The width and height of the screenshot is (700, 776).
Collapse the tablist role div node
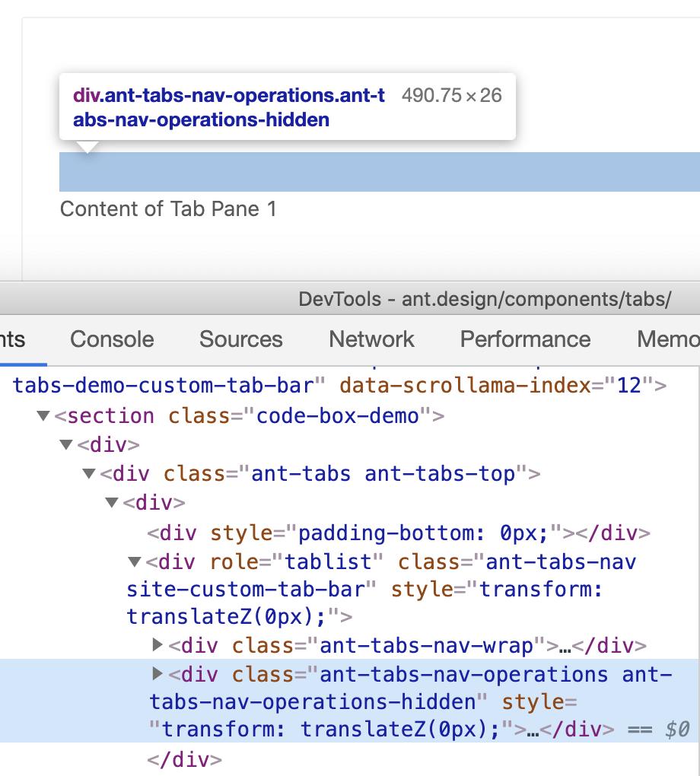134,561
